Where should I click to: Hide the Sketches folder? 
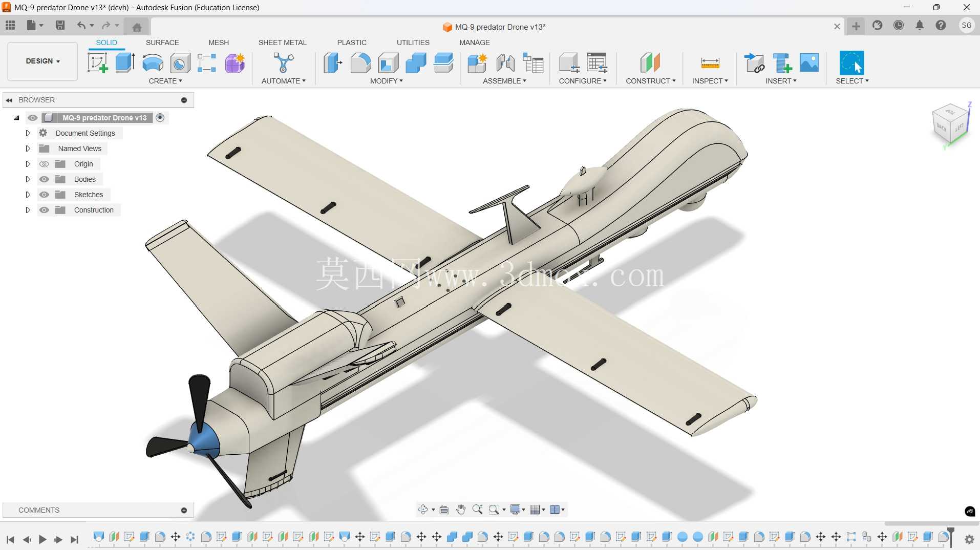tap(45, 195)
